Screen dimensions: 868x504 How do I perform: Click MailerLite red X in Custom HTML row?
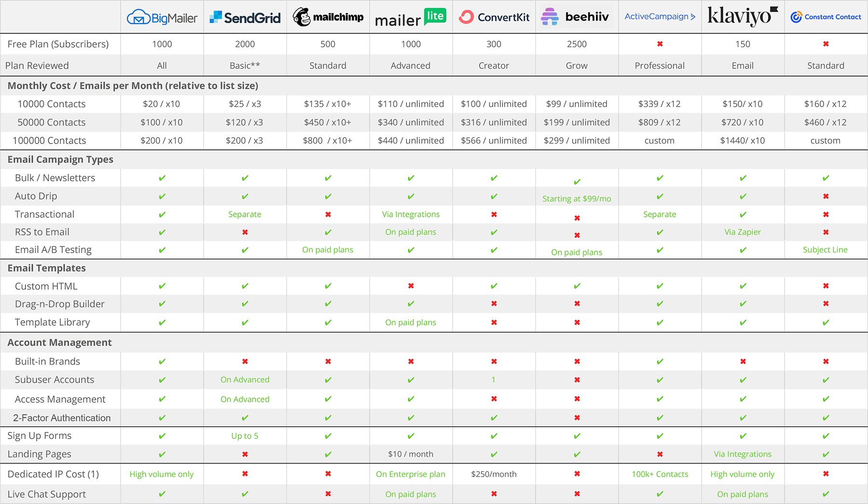click(x=411, y=286)
